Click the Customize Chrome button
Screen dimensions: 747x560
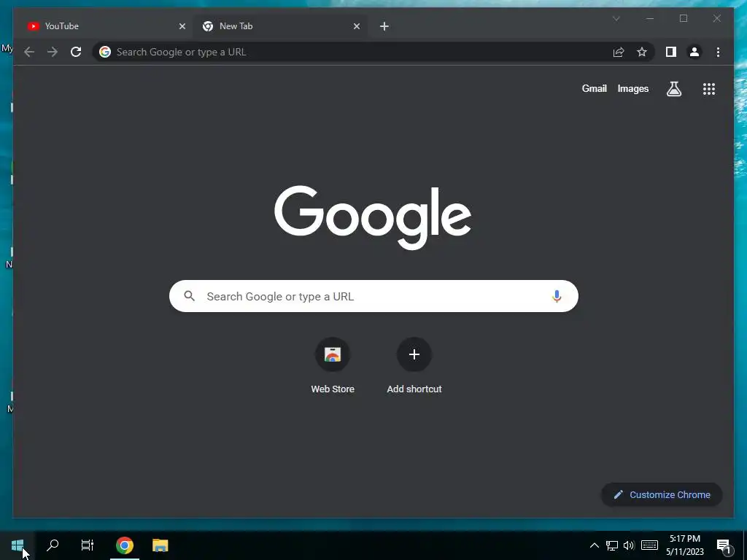662,495
